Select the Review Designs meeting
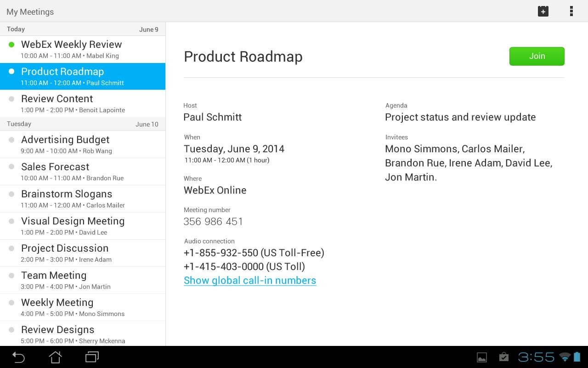 pyautogui.click(x=83, y=334)
